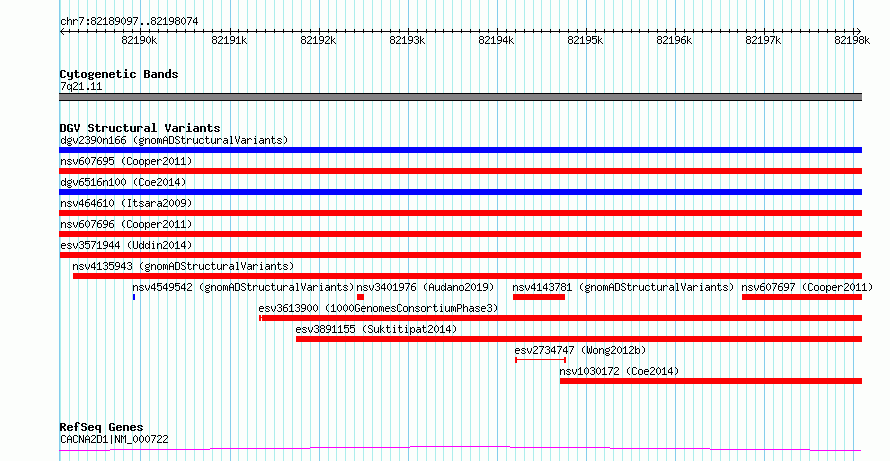Screen dimensions: 890x461
Task: Click the magenta CACNA2D1 gene line
Action: pyautogui.click(x=460, y=449)
